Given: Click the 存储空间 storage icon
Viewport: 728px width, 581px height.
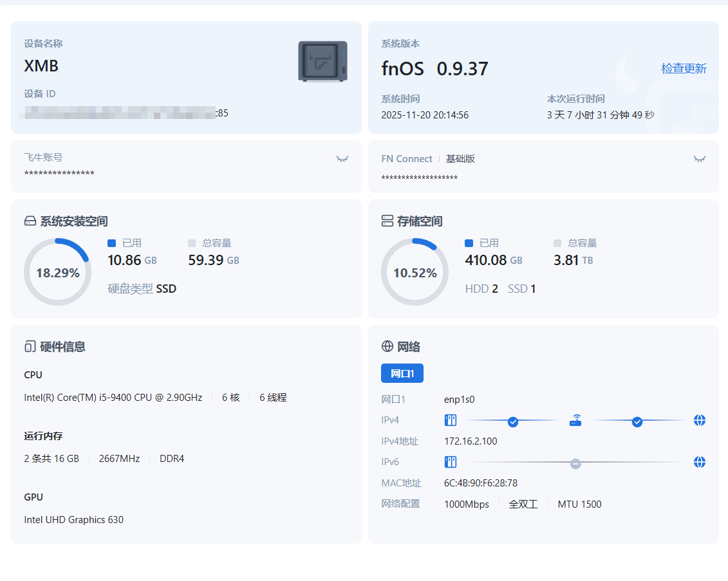Looking at the screenshot, I should 387,221.
